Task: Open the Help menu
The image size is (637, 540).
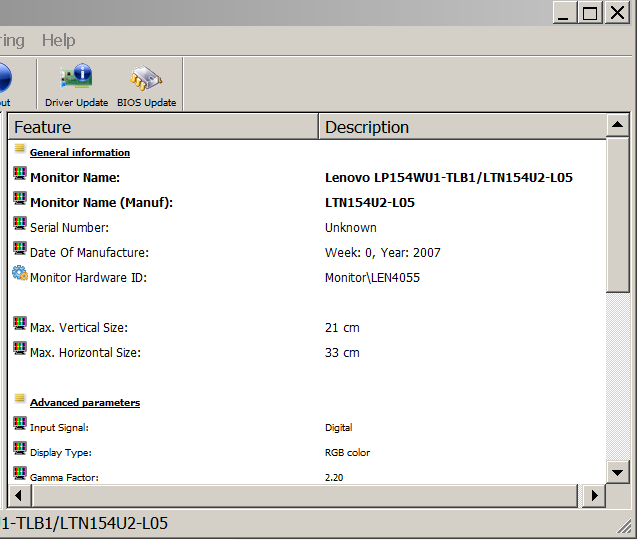Action: click(58, 41)
